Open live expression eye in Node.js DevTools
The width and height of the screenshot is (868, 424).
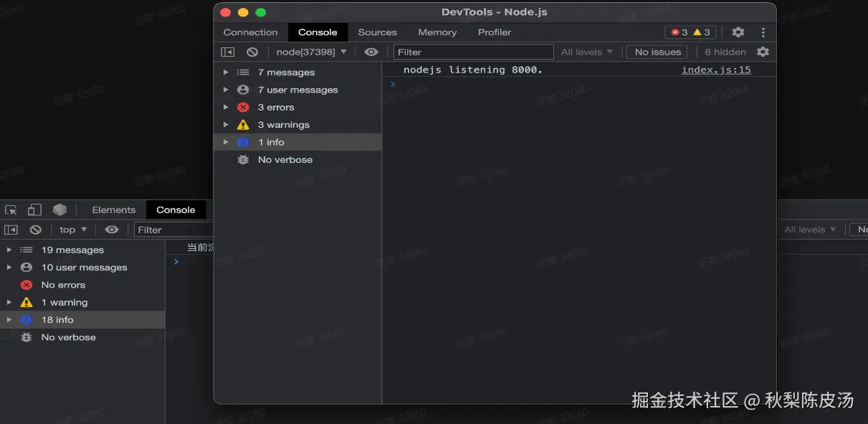[x=371, y=52]
